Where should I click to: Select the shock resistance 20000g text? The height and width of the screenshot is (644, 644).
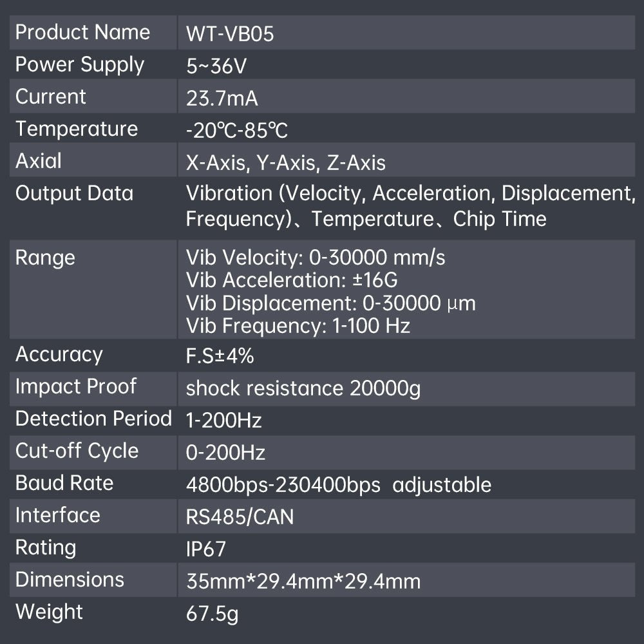pyautogui.click(x=303, y=388)
